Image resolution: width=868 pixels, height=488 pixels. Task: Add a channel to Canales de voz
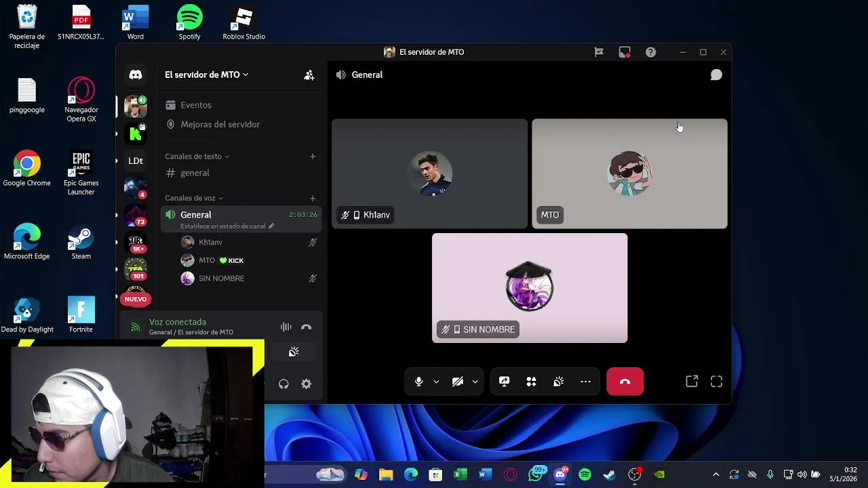313,198
